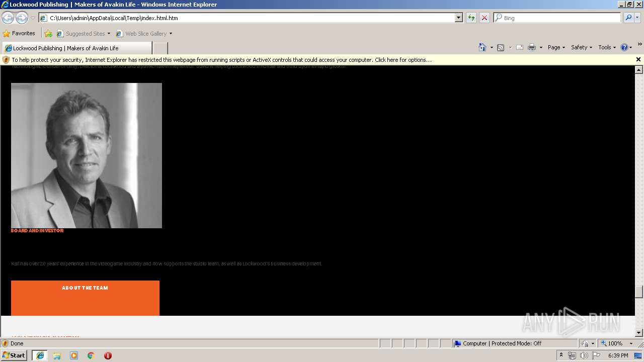644x362 pixels.
Task: Open the Favorites star button
Action: 19,33
